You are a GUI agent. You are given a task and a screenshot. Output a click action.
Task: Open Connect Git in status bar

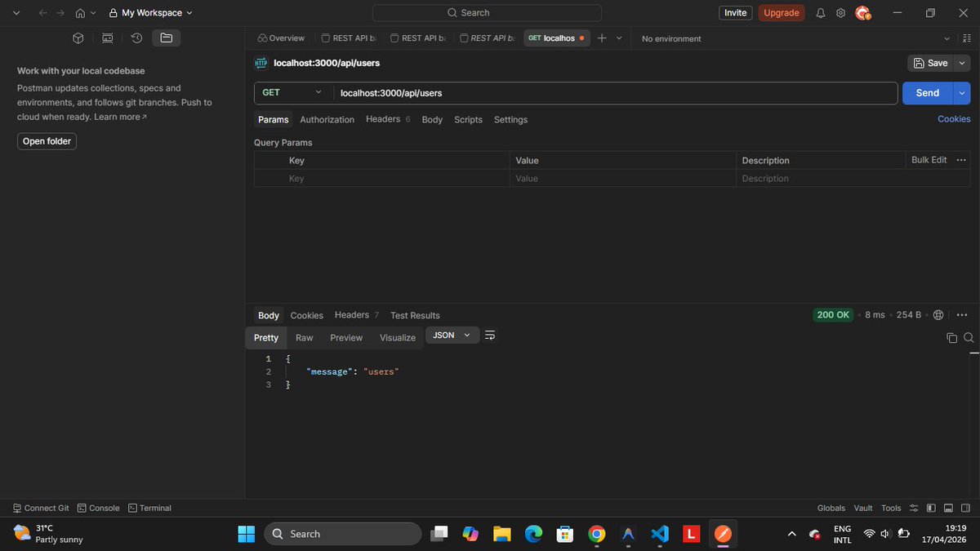coord(41,508)
